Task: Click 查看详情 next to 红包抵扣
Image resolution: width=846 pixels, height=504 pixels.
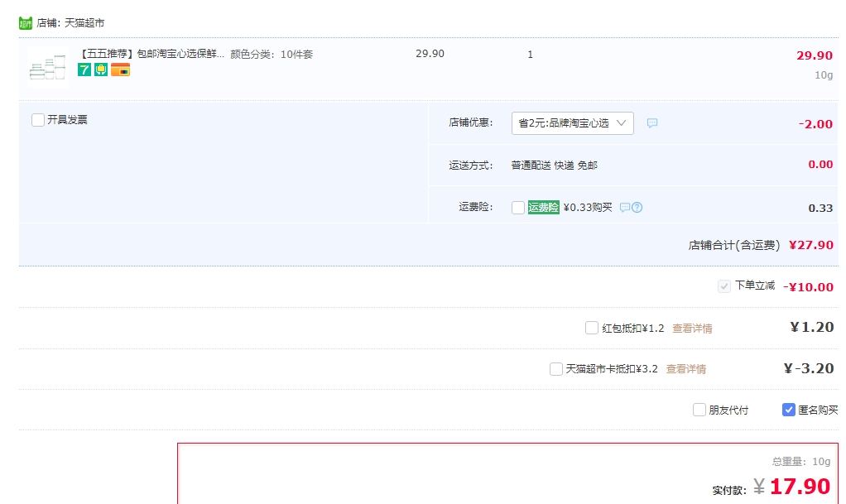Action: [692, 328]
